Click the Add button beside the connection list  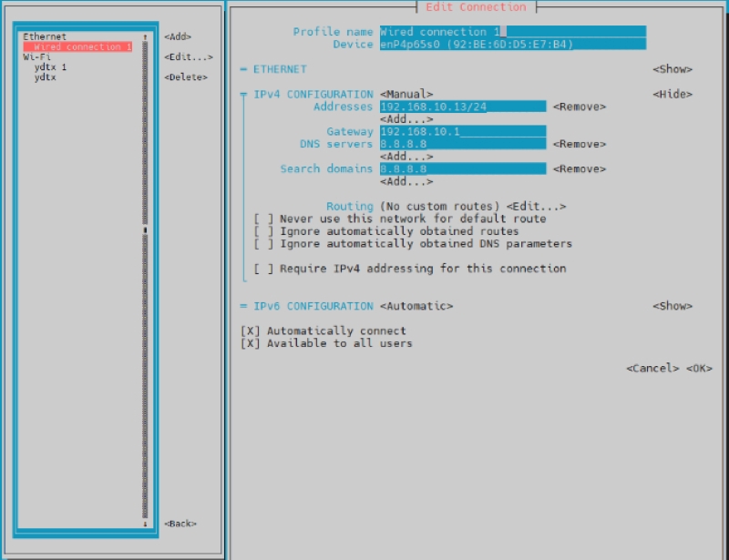click(178, 37)
